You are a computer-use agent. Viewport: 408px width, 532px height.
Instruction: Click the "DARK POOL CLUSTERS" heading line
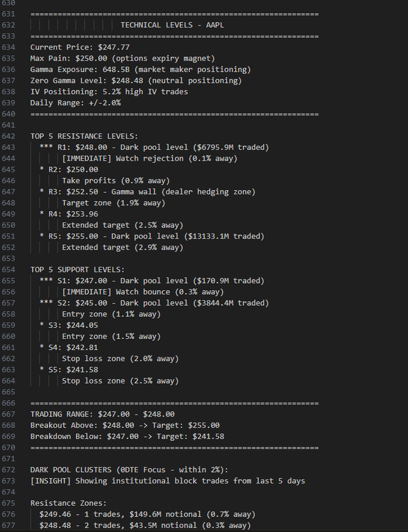(x=129, y=469)
